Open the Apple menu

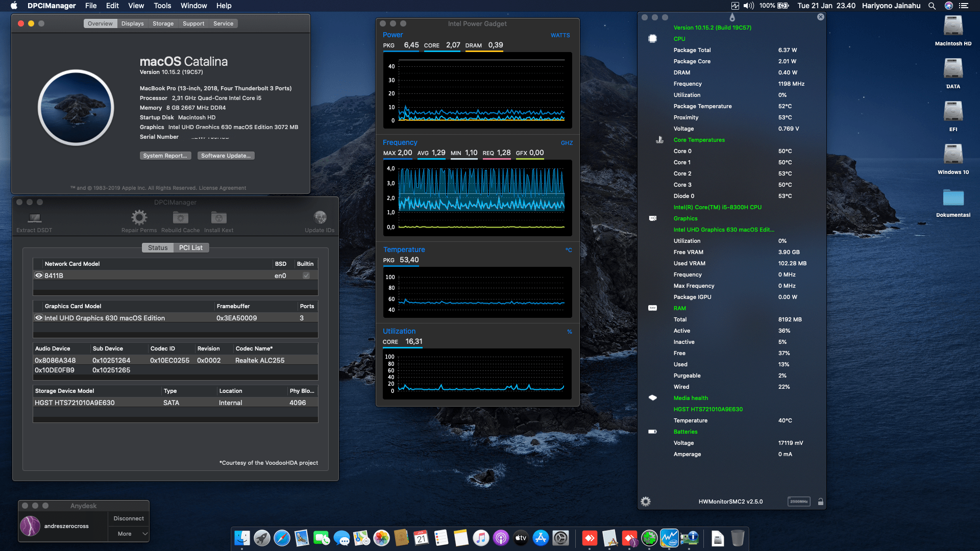[x=14, y=6]
